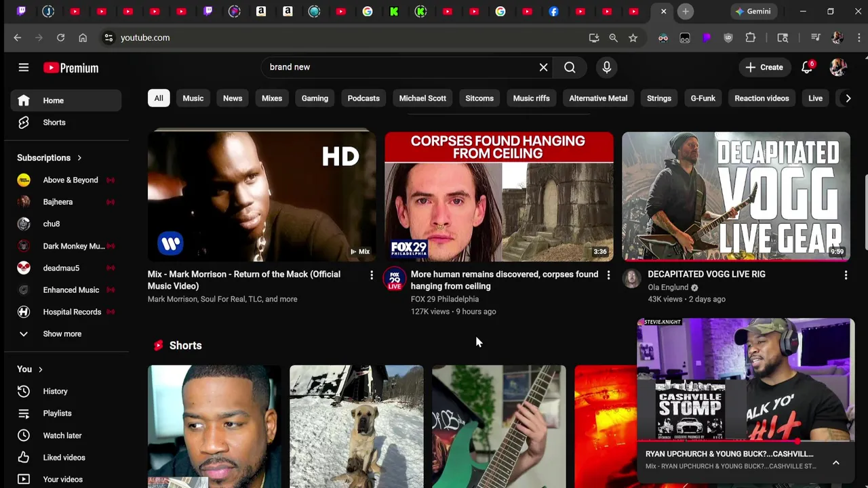Open DECAPITATED VOGG LIVE RIG title

pyautogui.click(x=707, y=274)
